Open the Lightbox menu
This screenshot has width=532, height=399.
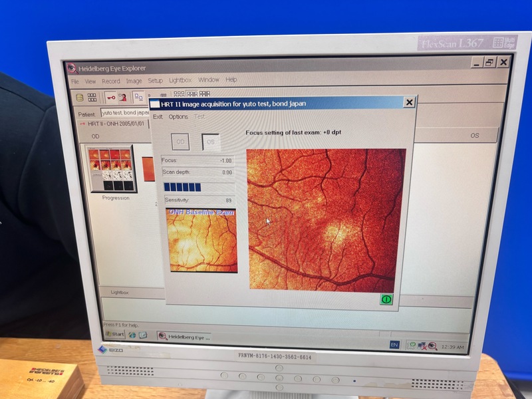(180, 80)
